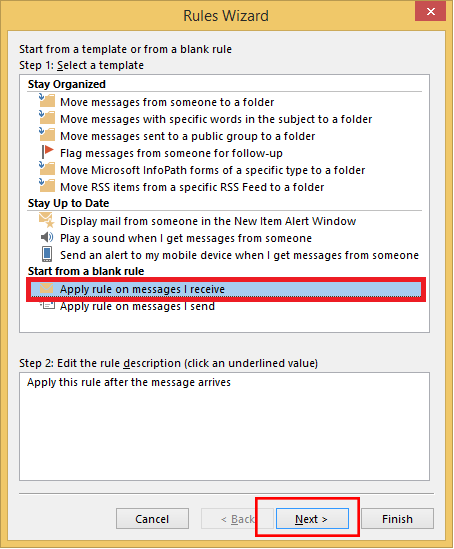454x549 pixels.
Task: Select 'Send an alert to my mobile device' template
Action: coord(239,255)
